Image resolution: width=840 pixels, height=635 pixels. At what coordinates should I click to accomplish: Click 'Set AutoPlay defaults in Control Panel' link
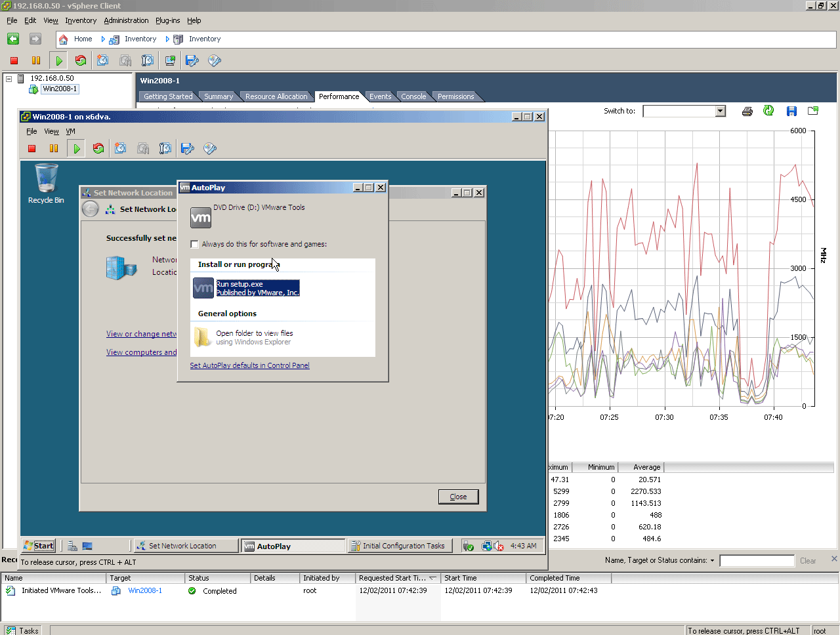click(249, 365)
